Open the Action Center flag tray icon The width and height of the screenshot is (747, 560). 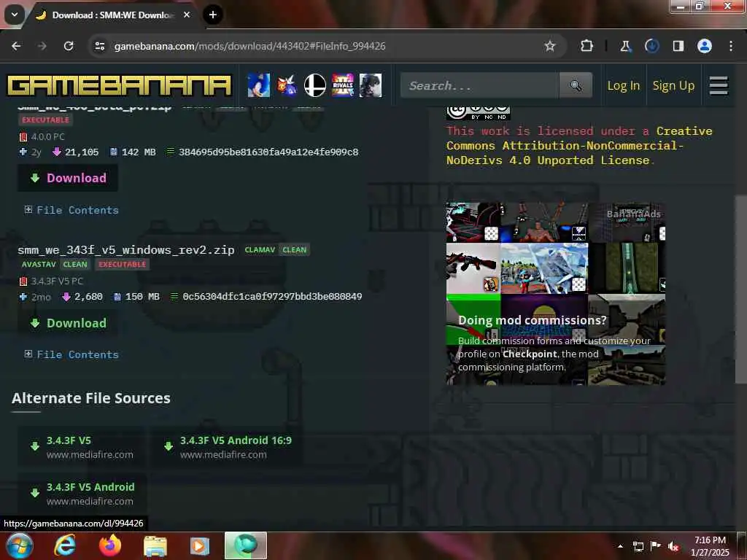click(656, 546)
